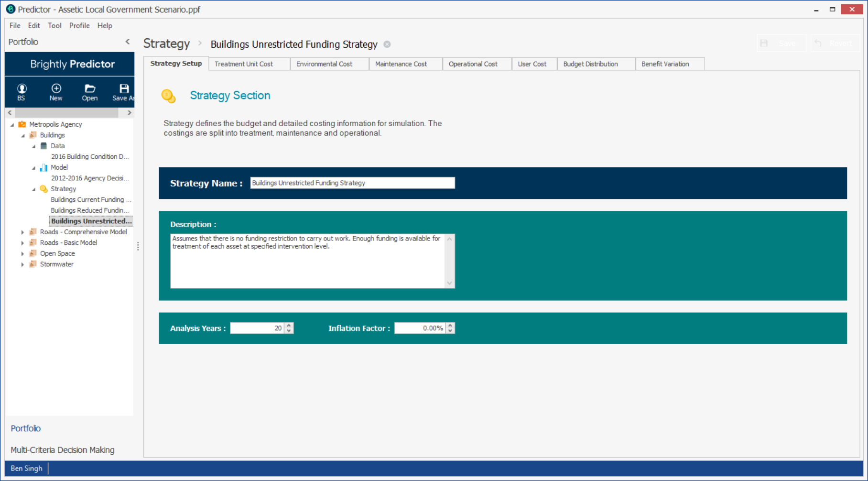868x481 pixels.
Task: Switch to the Treatment Unit Cost tab
Action: [244, 64]
